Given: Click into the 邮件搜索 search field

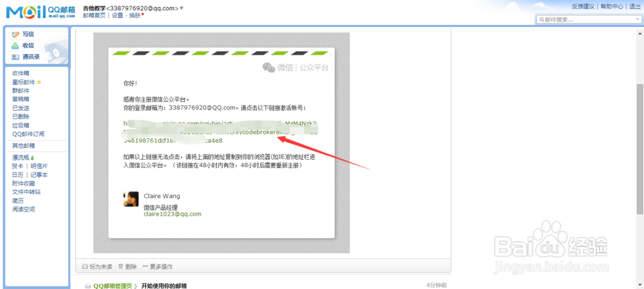Looking at the screenshot, I should coord(588,20).
